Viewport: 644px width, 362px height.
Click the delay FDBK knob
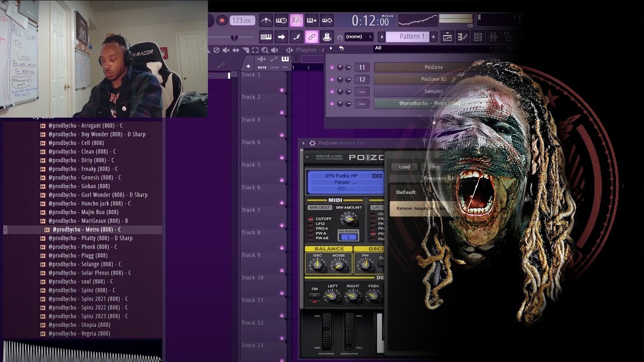coord(374,296)
